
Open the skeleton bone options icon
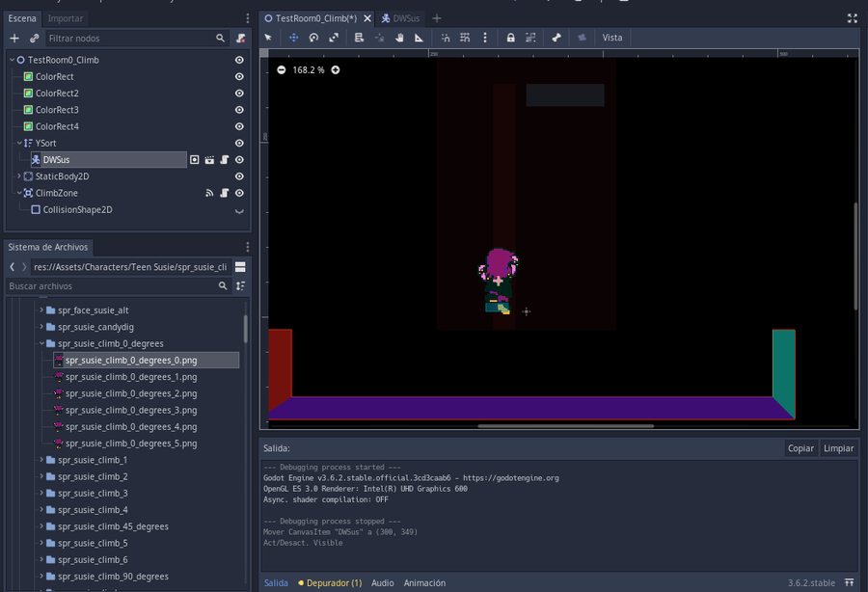[x=556, y=38]
